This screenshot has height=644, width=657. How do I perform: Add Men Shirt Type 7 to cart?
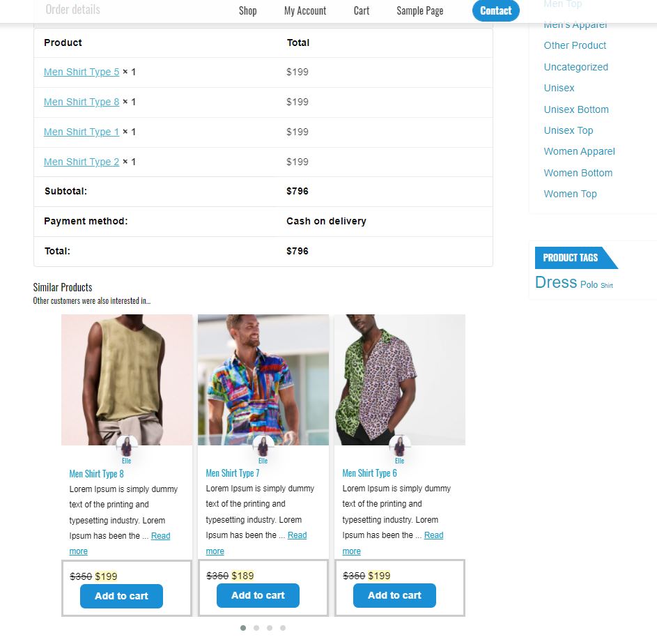coord(258,595)
